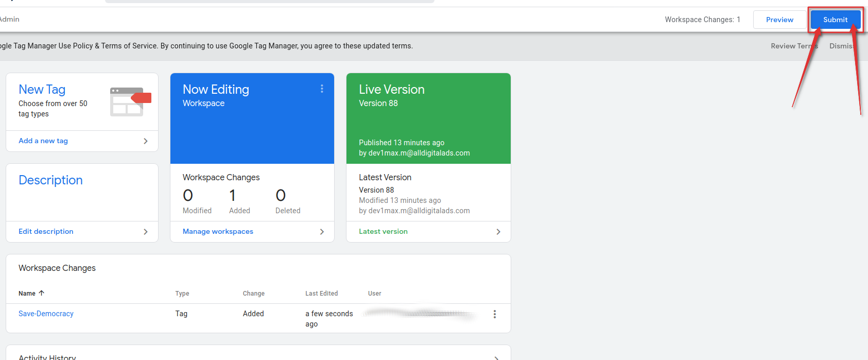The image size is (868, 360).
Task: Click the User column header
Action: [x=374, y=294]
